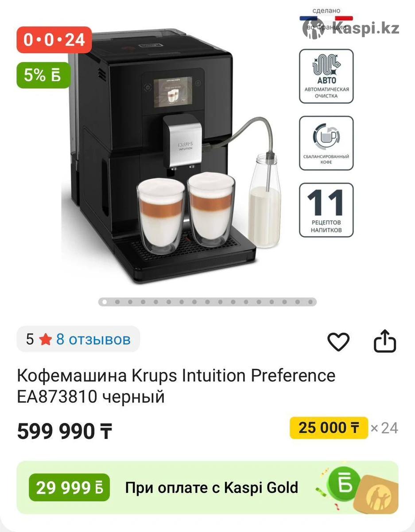Select the first image carousel dot
Screen dimensions: 415x532
(105, 302)
